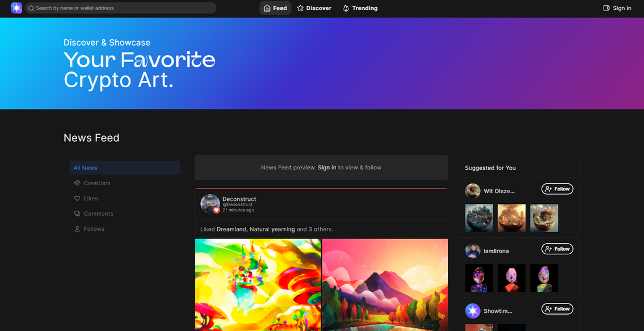Follow iamlirona
This screenshot has height=331, width=644.
[557, 249]
